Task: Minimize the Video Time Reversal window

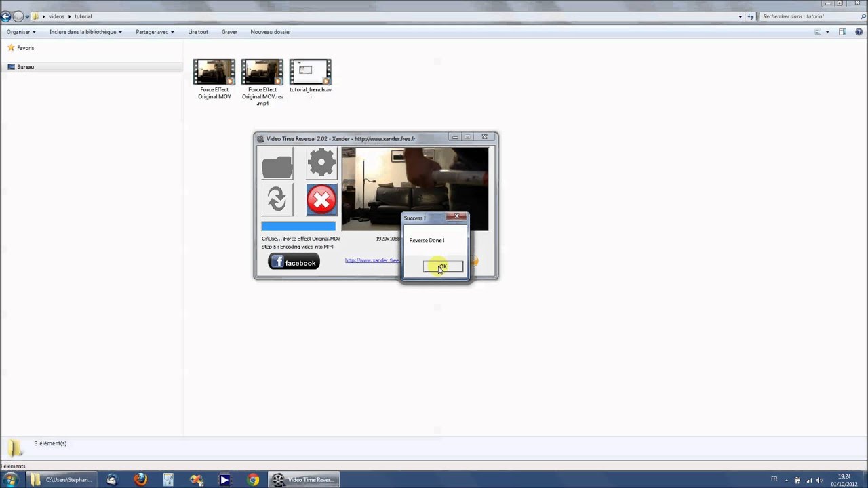Action: pyautogui.click(x=455, y=137)
